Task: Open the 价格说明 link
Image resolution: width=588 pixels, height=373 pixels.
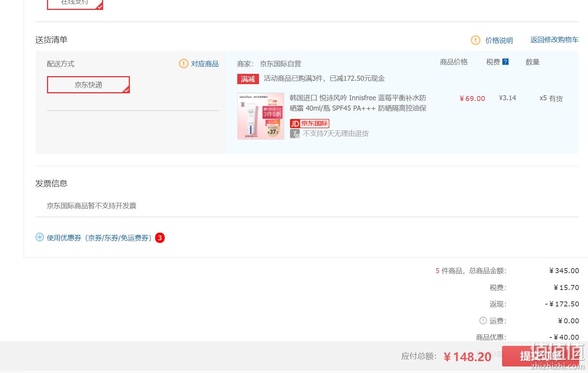Action: pos(499,40)
